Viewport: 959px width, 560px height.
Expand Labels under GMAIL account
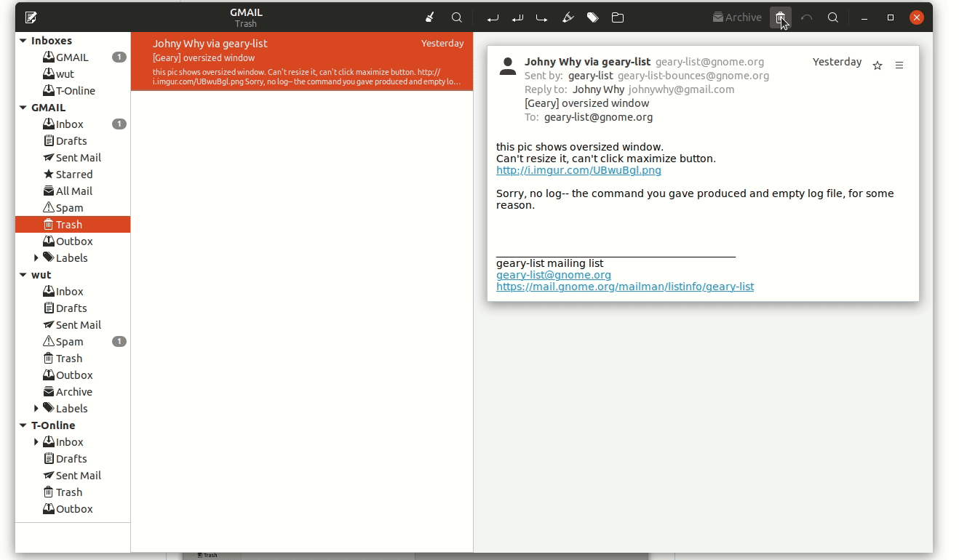click(x=36, y=258)
